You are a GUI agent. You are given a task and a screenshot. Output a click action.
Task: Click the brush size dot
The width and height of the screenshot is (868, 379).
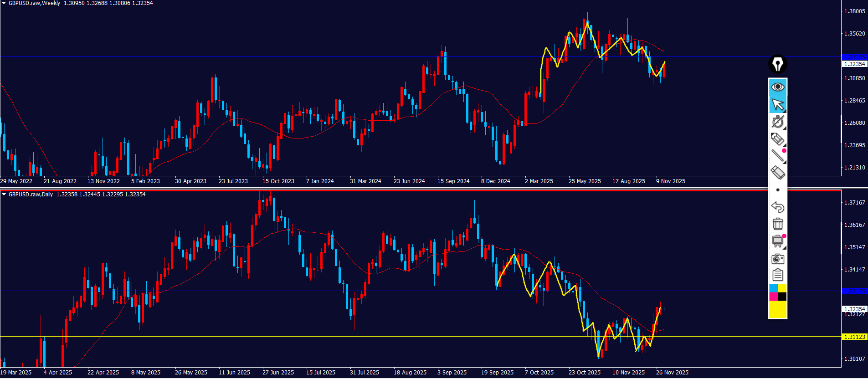(x=777, y=190)
